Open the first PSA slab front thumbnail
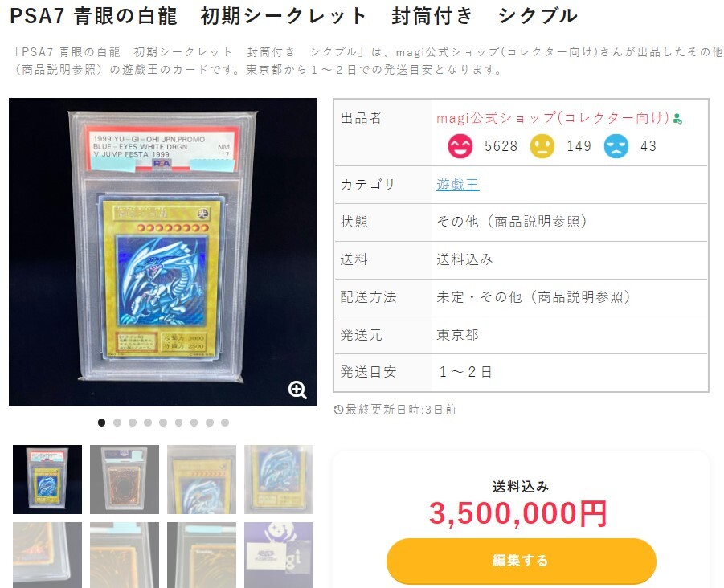The height and width of the screenshot is (588, 724). [x=47, y=480]
